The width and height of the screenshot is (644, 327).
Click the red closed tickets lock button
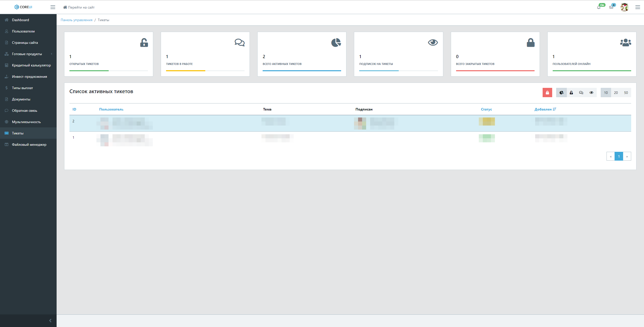547,93
